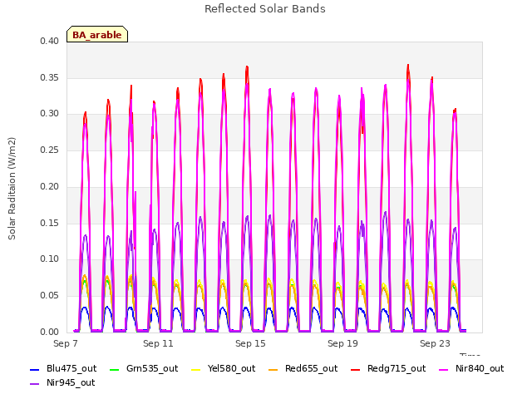Toggle the Nir840_out legend entry

tap(471, 369)
